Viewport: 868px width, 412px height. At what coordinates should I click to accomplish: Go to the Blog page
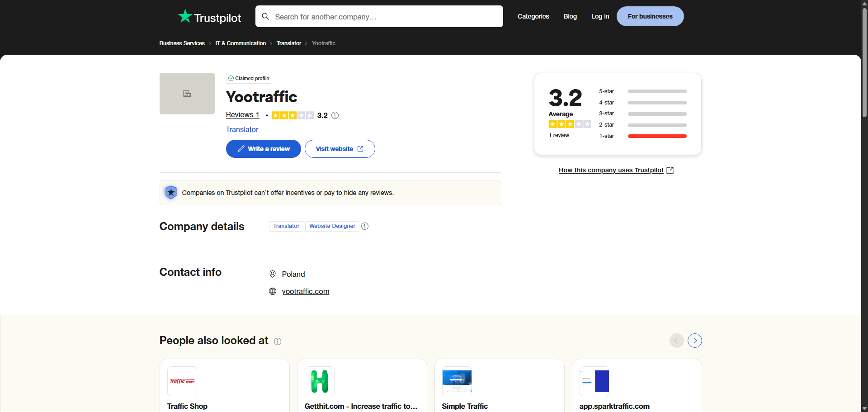click(x=570, y=16)
